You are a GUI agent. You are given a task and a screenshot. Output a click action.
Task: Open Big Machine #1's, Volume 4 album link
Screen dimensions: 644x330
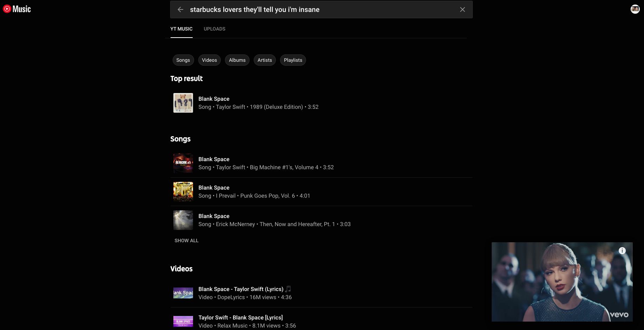tap(284, 167)
